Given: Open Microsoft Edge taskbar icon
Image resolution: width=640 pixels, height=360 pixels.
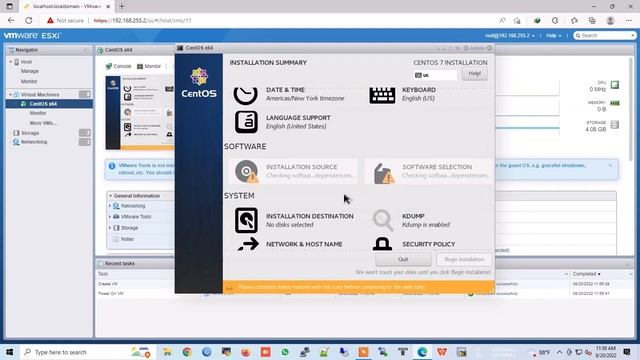Looking at the screenshot, I should pos(422,352).
